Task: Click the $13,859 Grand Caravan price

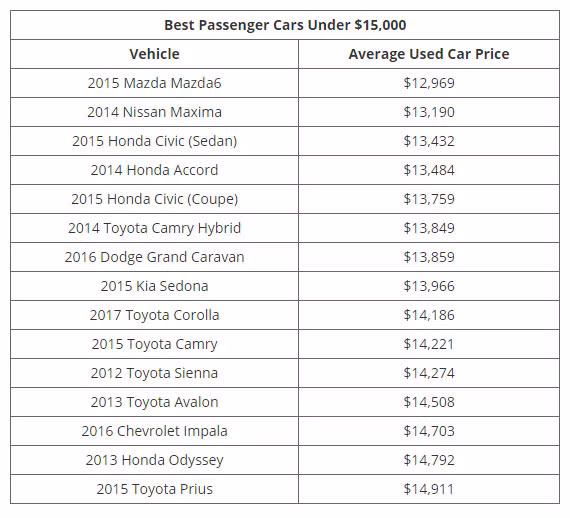Action: (429, 257)
